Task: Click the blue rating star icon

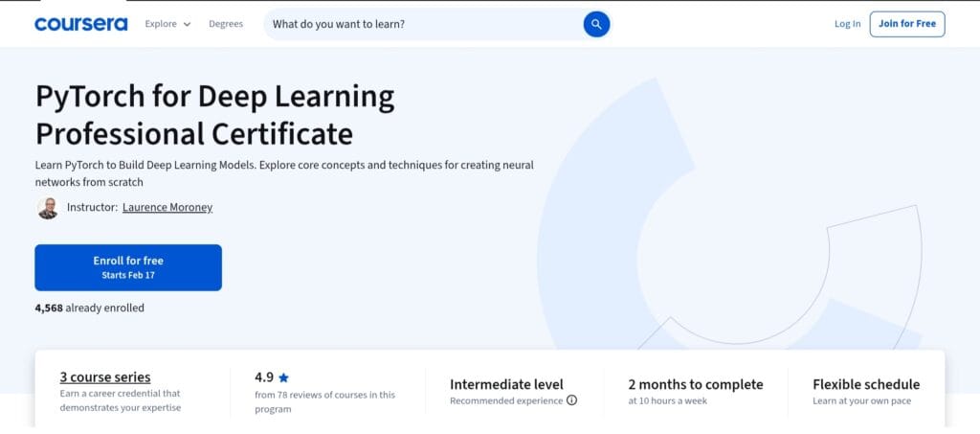Action: pos(283,377)
